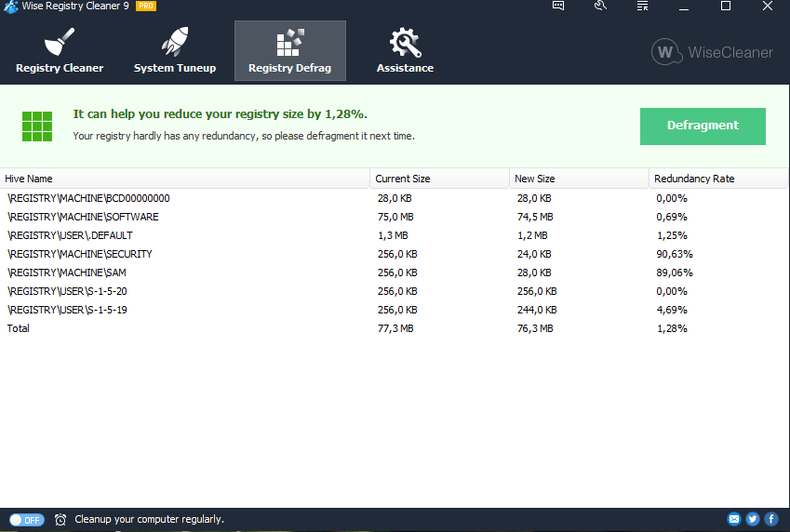Sort by Current Size column header

pyautogui.click(x=440, y=179)
